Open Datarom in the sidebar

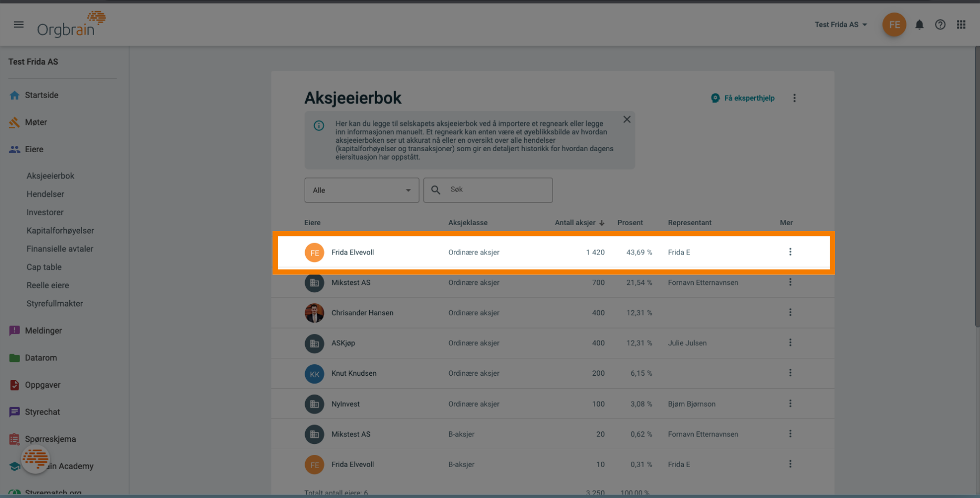pos(41,358)
